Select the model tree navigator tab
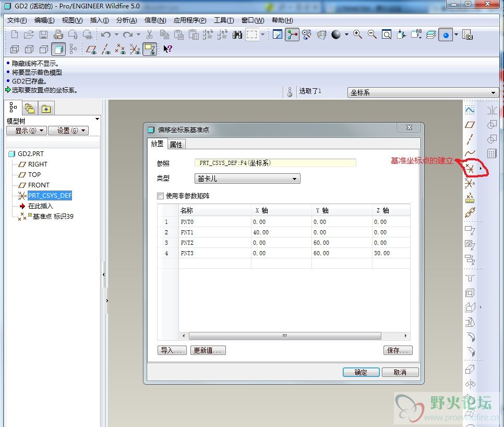 [x=13, y=108]
